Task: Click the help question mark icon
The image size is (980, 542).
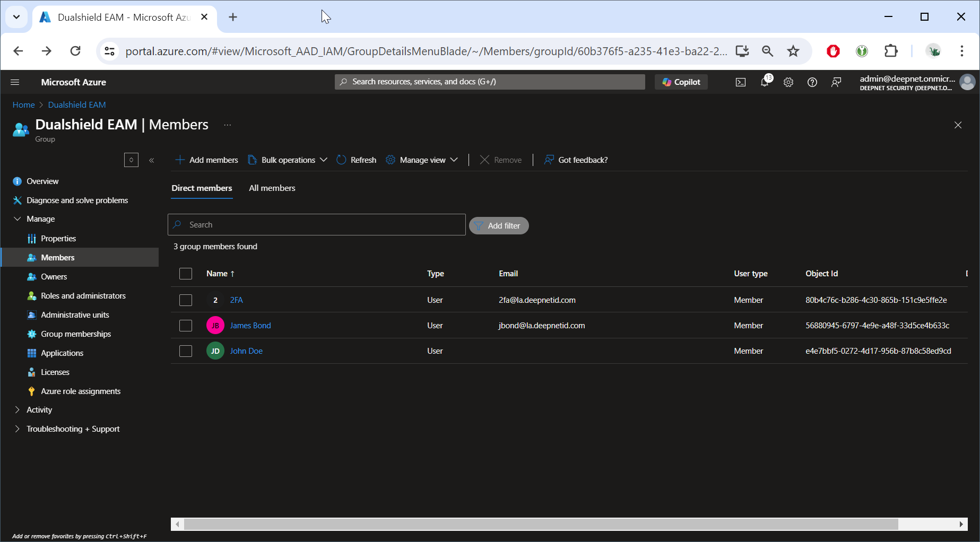Action: (x=812, y=82)
